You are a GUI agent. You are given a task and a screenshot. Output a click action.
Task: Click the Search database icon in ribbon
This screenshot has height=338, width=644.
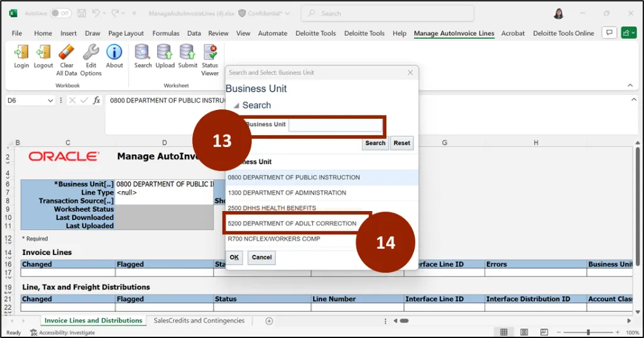click(x=143, y=53)
